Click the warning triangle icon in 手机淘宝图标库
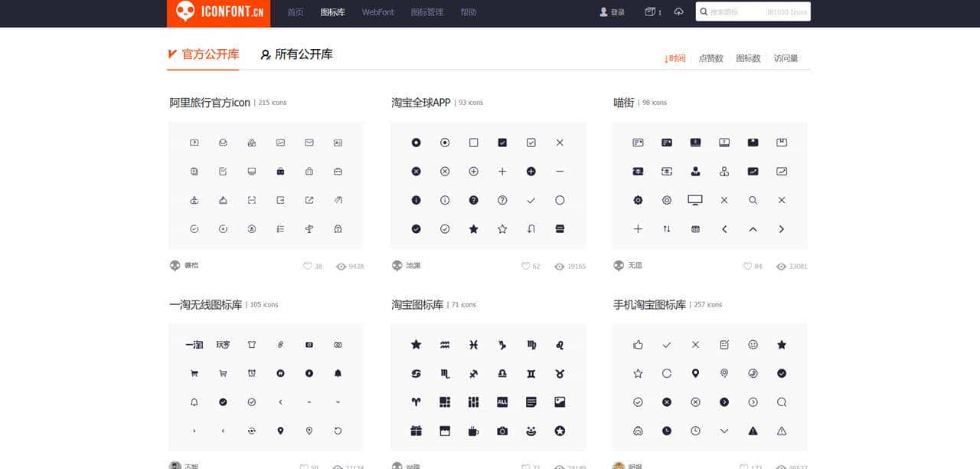980x469 pixels. pos(753,431)
